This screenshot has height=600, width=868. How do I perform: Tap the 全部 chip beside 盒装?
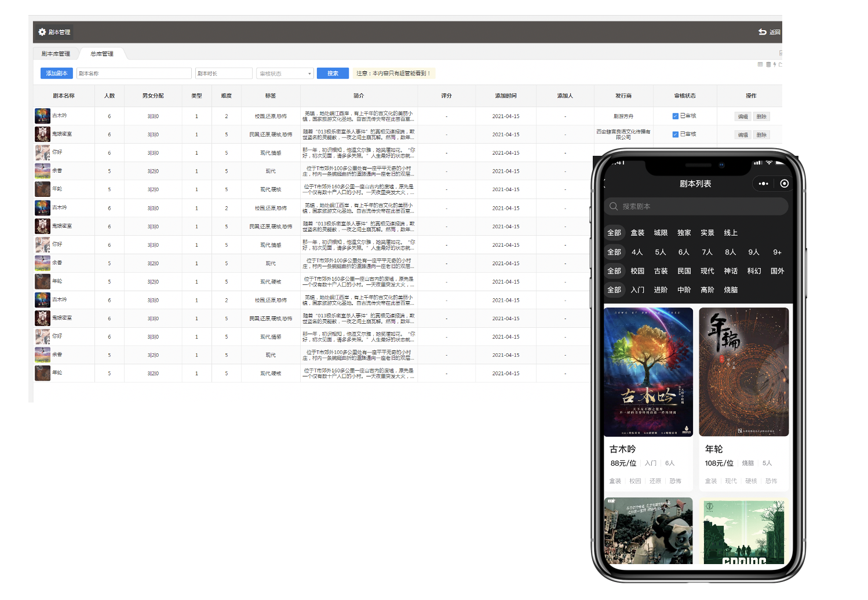[x=614, y=233]
